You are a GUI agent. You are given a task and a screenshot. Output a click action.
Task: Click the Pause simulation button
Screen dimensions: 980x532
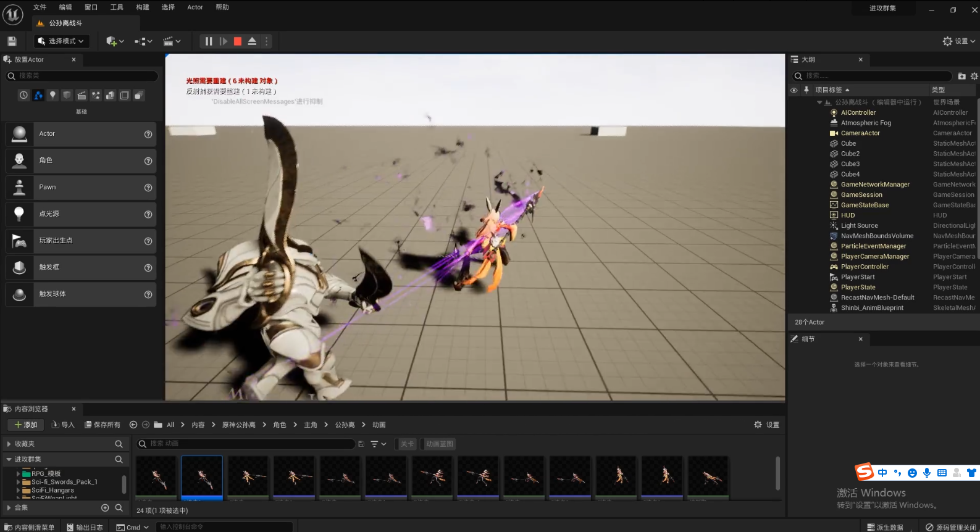pyautogui.click(x=209, y=41)
